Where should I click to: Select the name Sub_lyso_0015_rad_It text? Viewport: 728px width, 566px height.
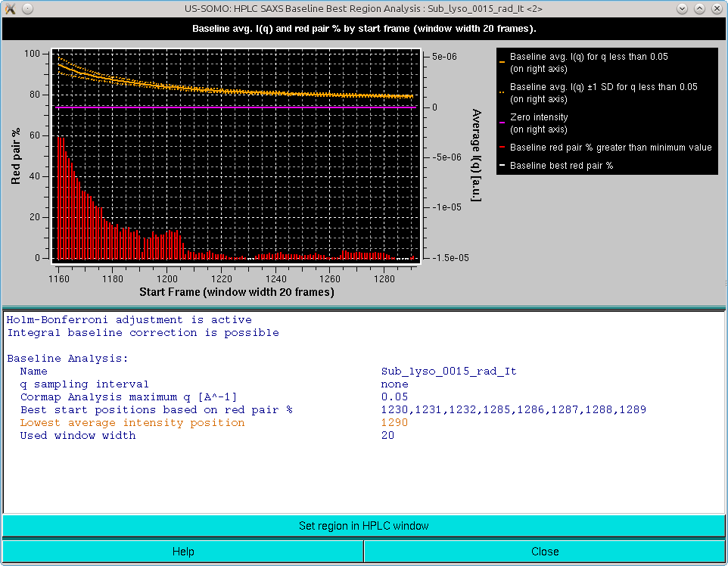pyautogui.click(x=447, y=371)
